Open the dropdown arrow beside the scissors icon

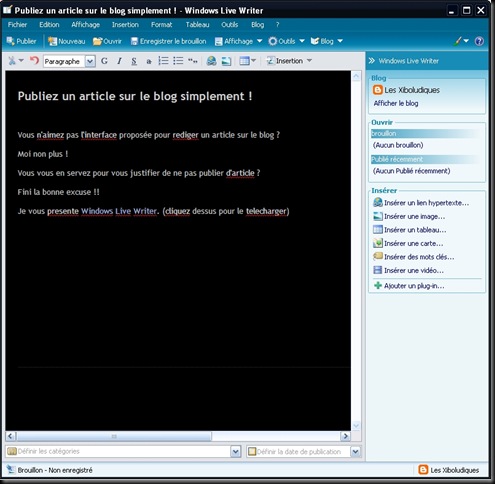click(21, 61)
